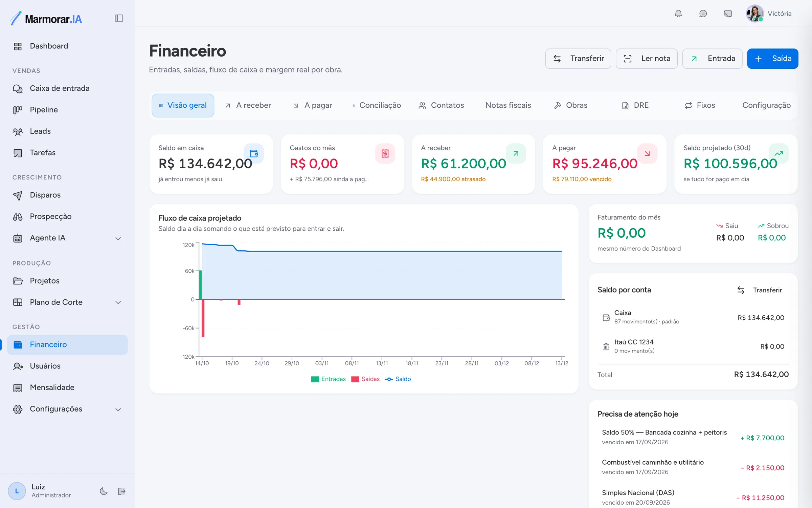Click the red arrow icon on A pagar card
Image resolution: width=812 pixels, height=508 pixels.
pos(647,153)
